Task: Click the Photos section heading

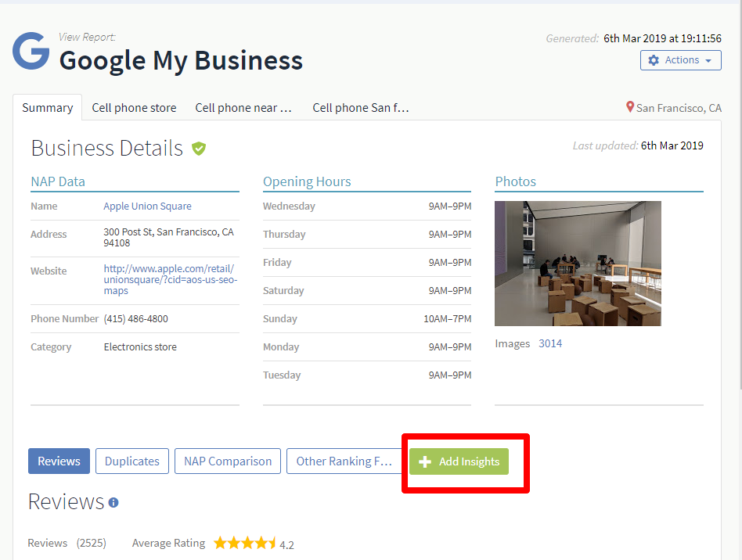Action: [515, 181]
